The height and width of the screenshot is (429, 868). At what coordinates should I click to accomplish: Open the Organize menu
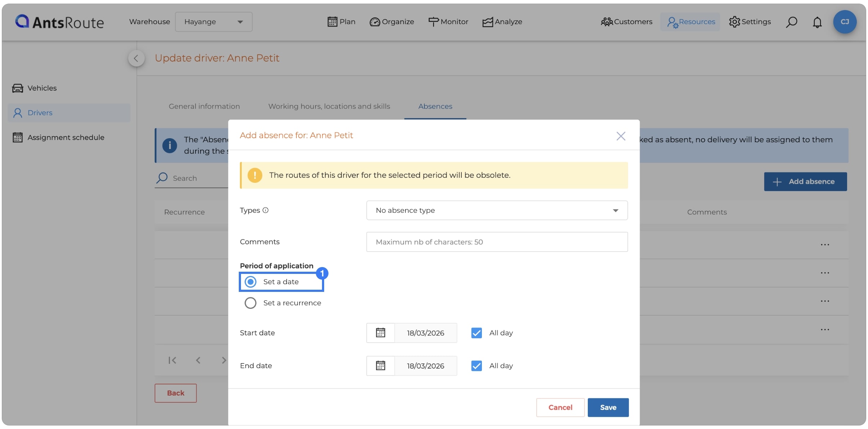tap(392, 22)
